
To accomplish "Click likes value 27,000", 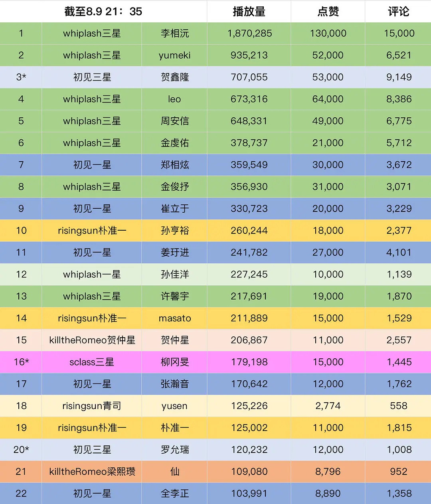I will pyautogui.click(x=328, y=253).
